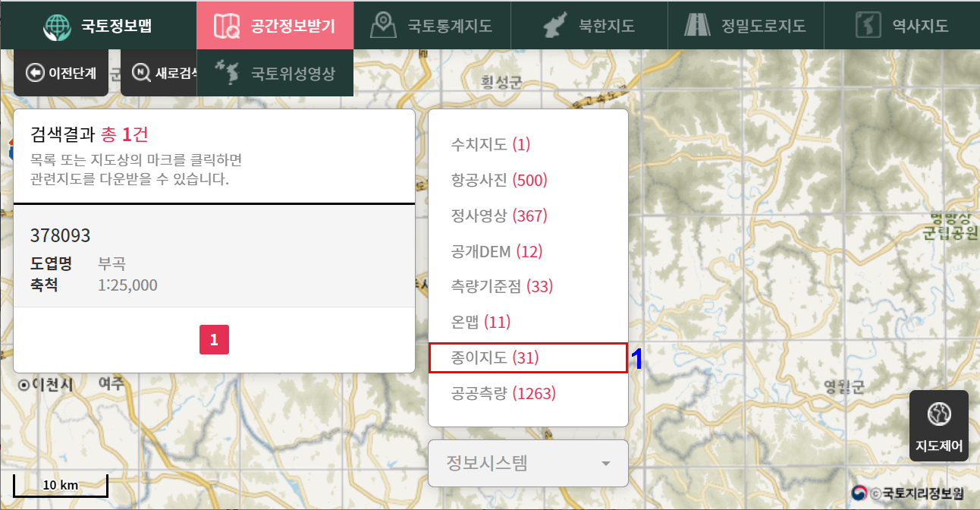Select search result 378093

[214, 256]
